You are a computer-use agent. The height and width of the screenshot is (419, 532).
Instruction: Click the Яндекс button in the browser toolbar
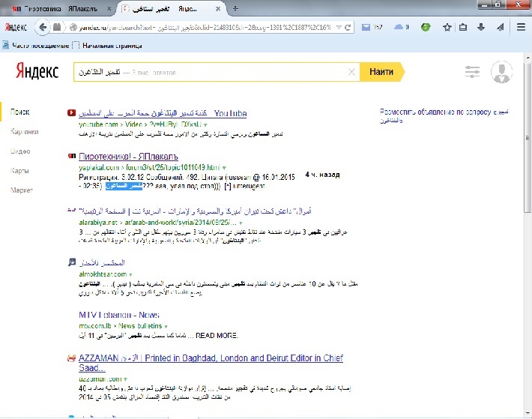(16, 28)
